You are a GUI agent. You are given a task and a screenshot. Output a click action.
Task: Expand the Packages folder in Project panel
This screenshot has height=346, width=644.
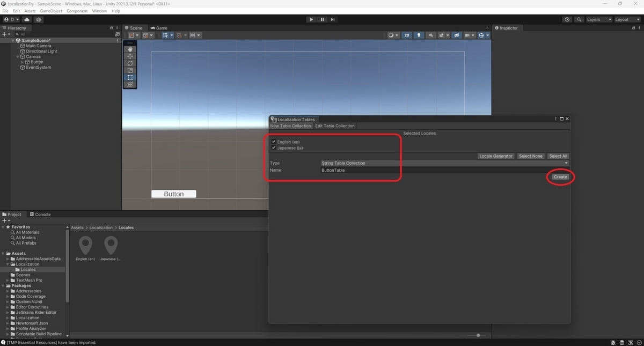[x=4, y=285]
